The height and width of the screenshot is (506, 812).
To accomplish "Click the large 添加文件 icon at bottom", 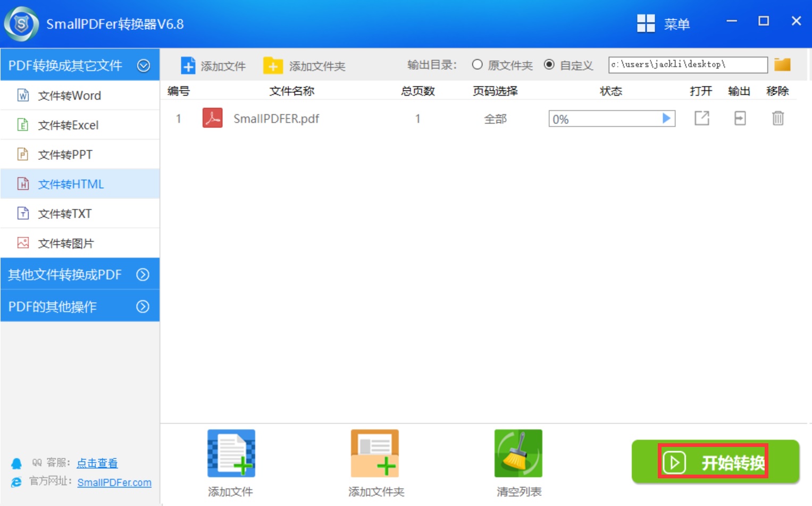I will pos(231,453).
